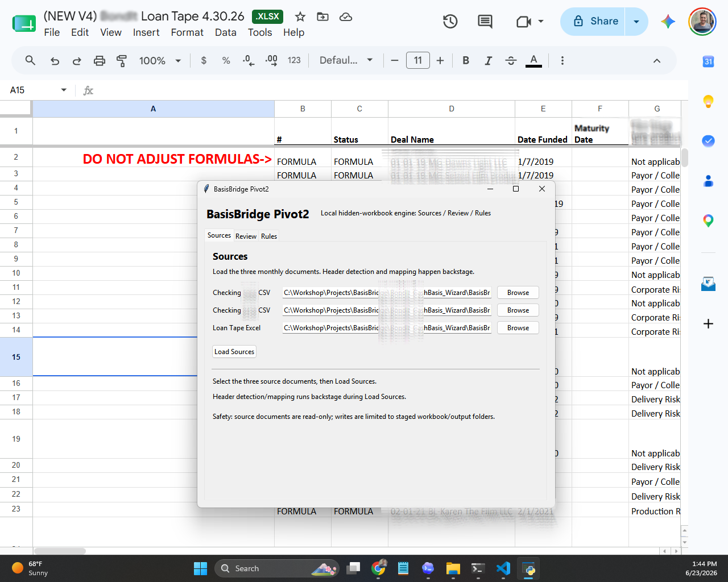This screenshot has height=582, width=728.
Task: Open Google Tasks in the side panel
Action: coord(708,141)
